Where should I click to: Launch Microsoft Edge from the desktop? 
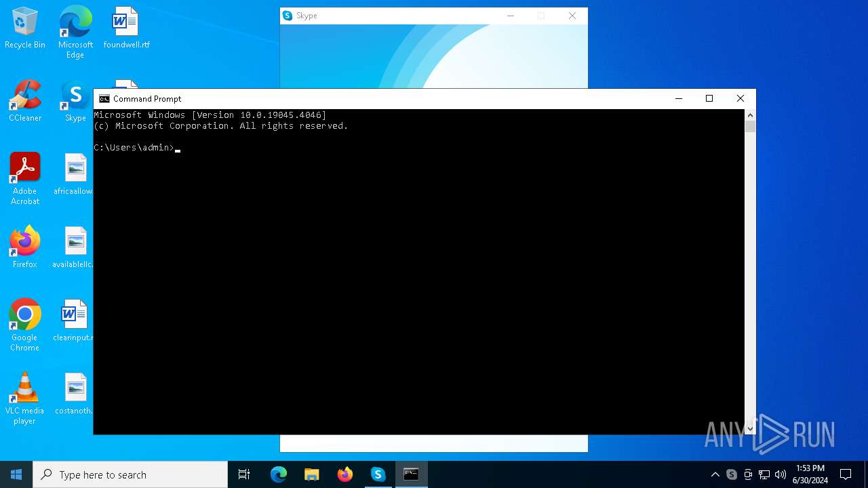click(75, 32)
